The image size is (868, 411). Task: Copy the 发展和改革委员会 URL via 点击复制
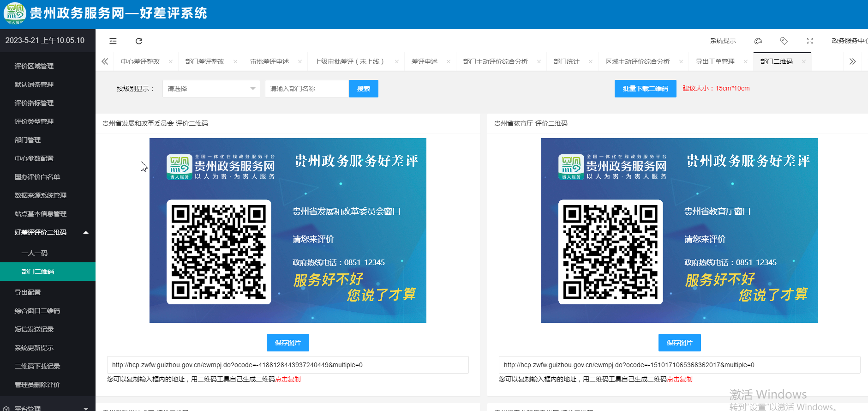[x=288, y=379]
